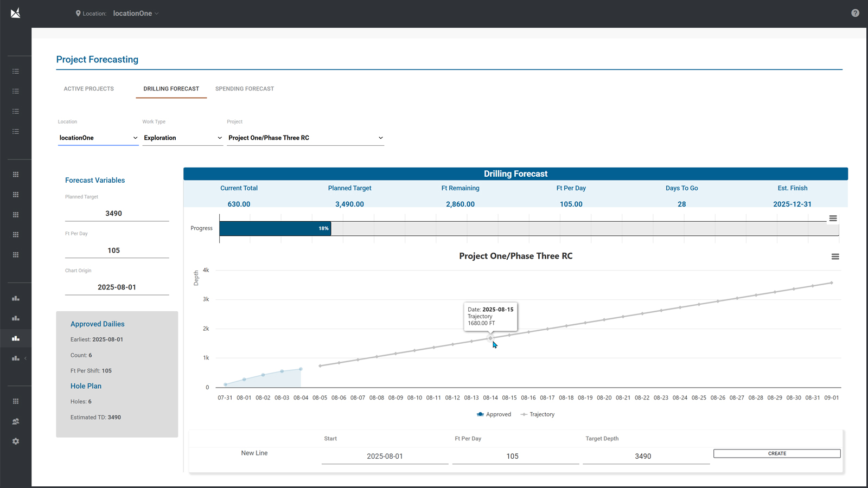The height and width of the screenshot is (488, 868).
Task: Open the settings gear in the sidebar
Action: [16, 441]
